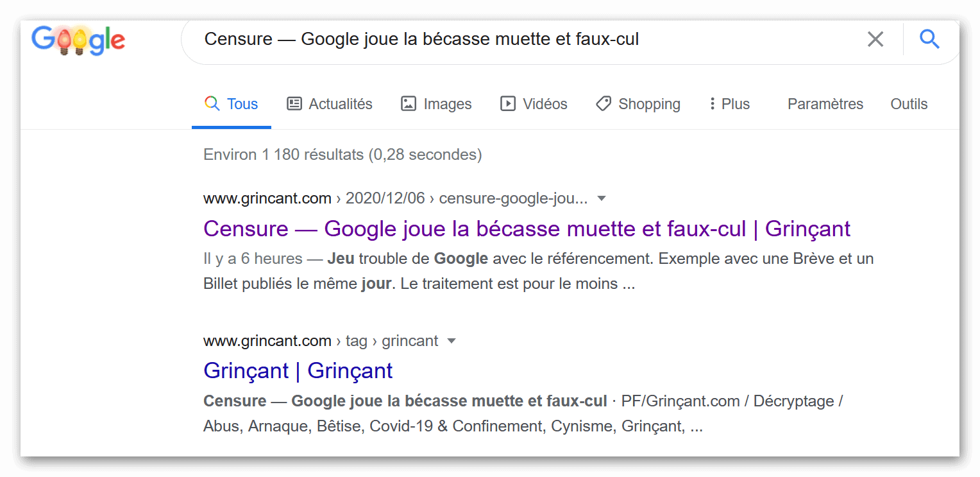Click the Google logo

click(x=78, y=40)
